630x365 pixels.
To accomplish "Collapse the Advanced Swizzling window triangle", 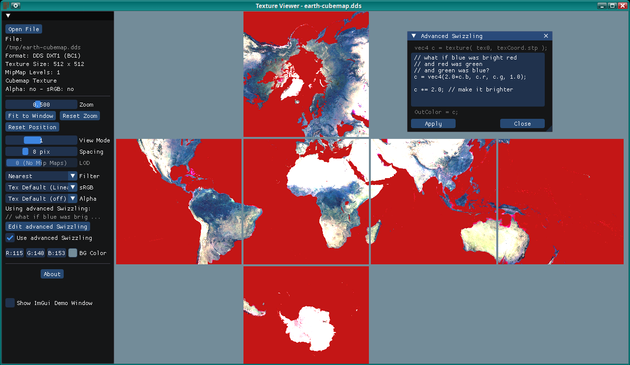I will pos(413,36).
